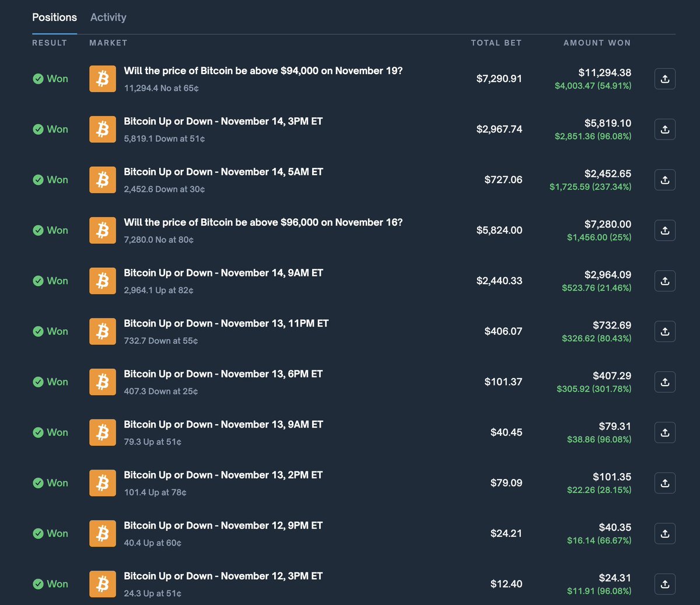This screenshot has width=700, height=605.
Task: Open 'Bitcoin Up or Down - November 14, 5AM ET'
Action: click(223, 172)
